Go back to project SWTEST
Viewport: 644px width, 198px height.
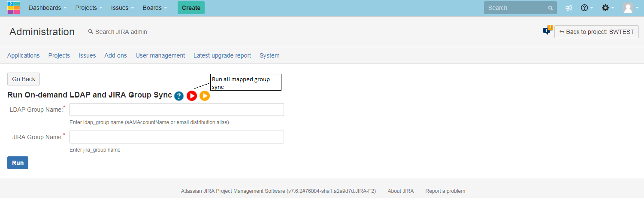(596, 32)
